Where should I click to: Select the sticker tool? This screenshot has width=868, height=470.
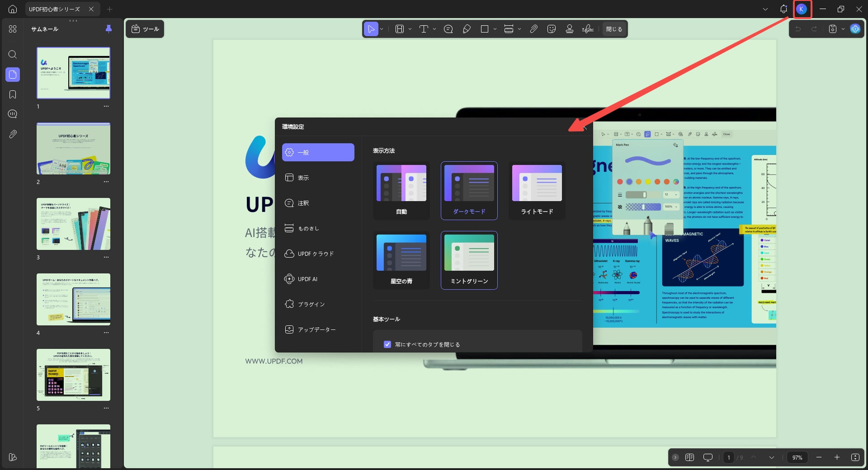(552, 29)
